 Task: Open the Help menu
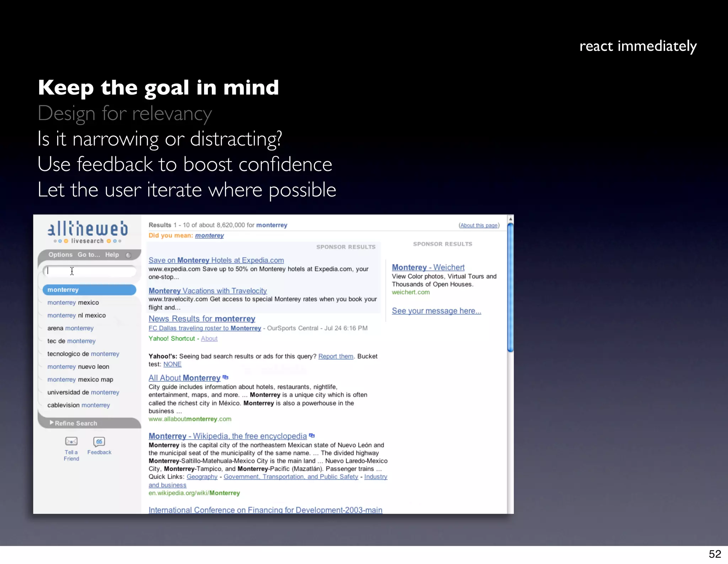click(x=112, y=254)
